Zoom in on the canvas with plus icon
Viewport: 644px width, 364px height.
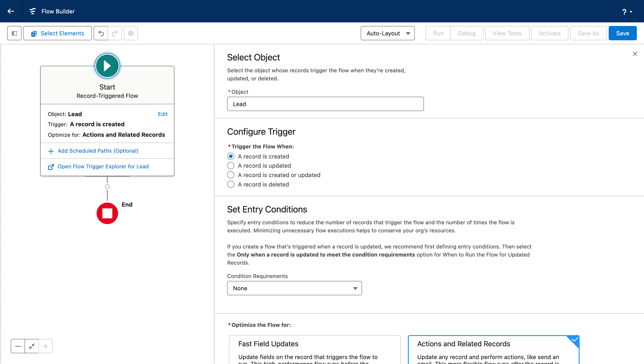[x=45, y=346]
